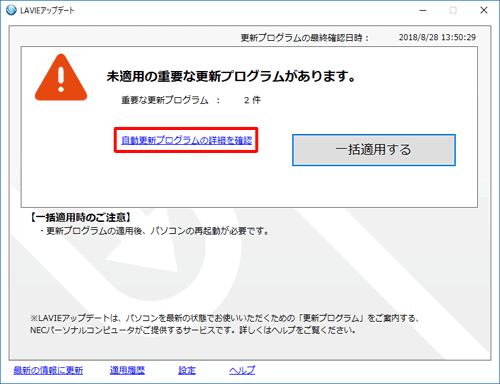Click the ※LAVIEアップデートは footnote line
The height and width of the screenshot is (384, 500).
[225, 318]
